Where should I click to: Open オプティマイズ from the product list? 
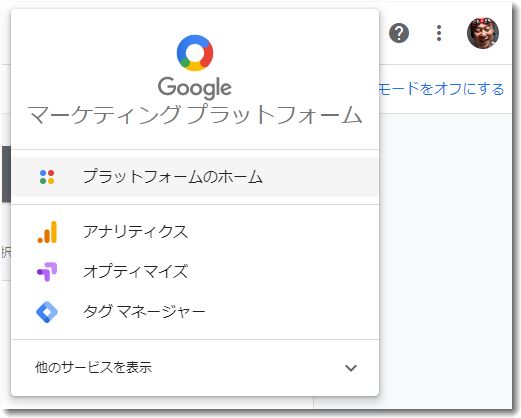coord(195,271)
